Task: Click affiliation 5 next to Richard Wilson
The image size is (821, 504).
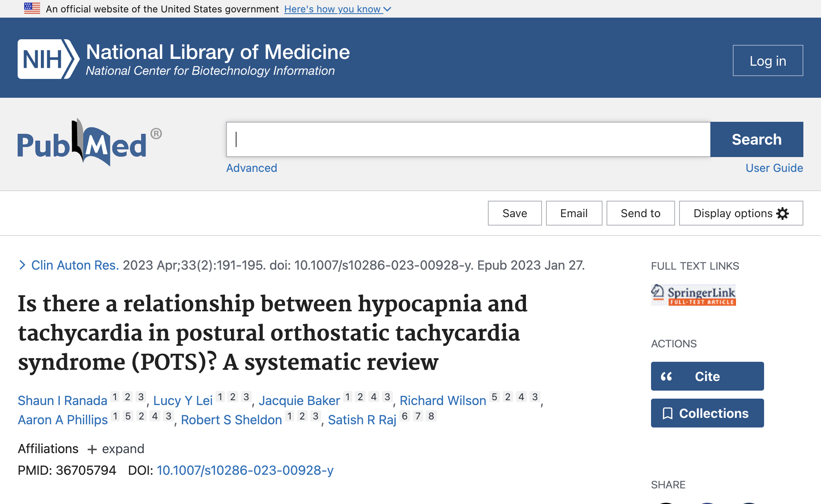Action: pyautogui.click(x=495, y=397)
